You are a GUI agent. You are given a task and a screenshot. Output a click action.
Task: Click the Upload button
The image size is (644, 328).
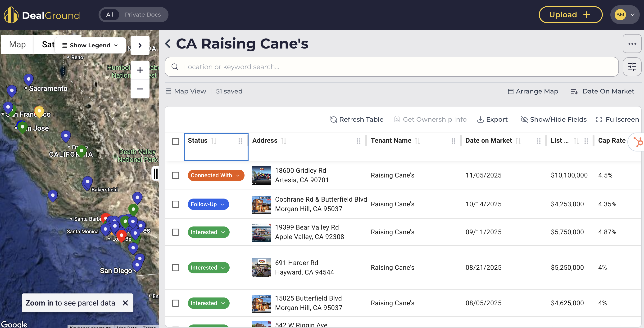click(570, 14)
